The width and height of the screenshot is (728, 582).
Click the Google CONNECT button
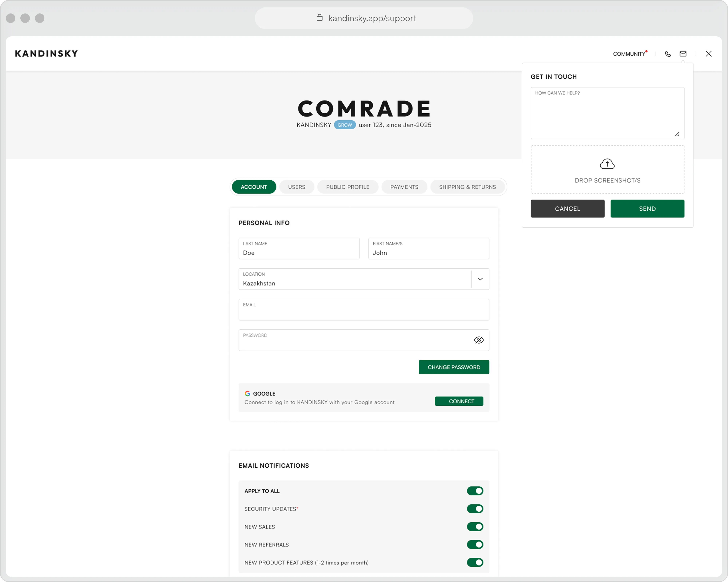click(x=459, y=401)
